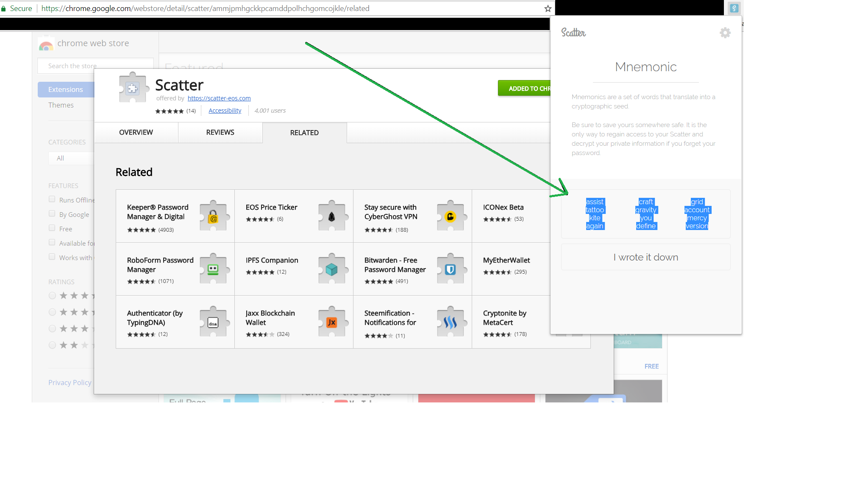This screenshot has width=868, height=488.
Task: Toggle Runs Offline checkbox
Action: point(52,199)
